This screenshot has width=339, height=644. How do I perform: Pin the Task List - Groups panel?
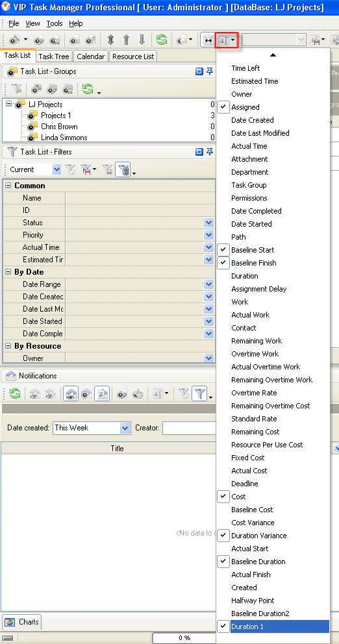click(210, 71)
